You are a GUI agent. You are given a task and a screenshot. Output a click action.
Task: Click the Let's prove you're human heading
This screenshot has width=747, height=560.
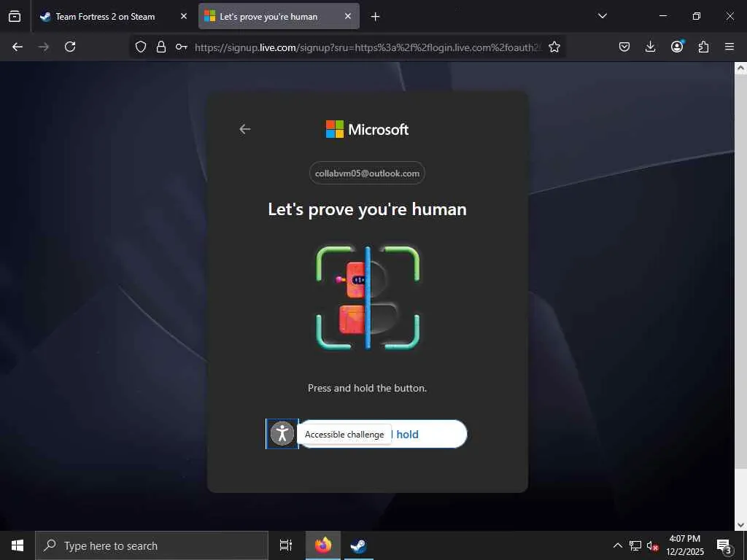click(368, 209)
